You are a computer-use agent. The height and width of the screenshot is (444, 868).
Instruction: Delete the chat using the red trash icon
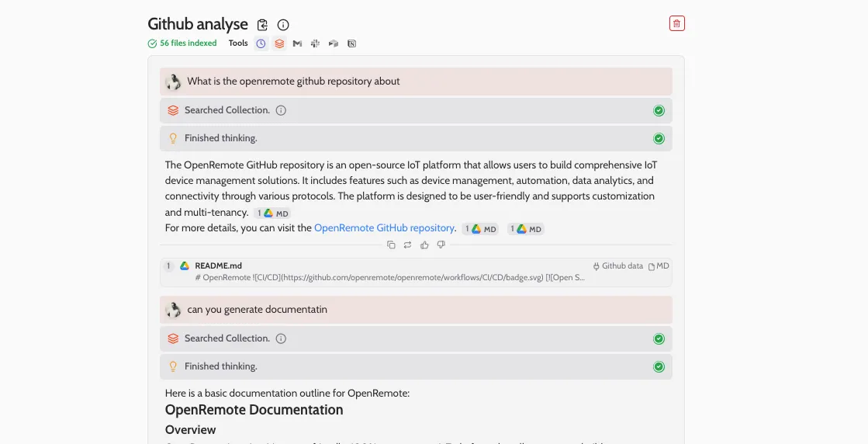tap(676, 23)
